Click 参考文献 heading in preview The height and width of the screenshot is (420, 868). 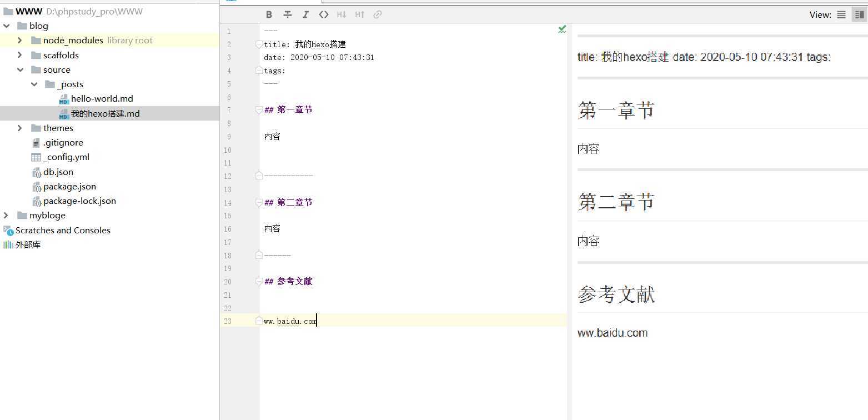(616, 294)
